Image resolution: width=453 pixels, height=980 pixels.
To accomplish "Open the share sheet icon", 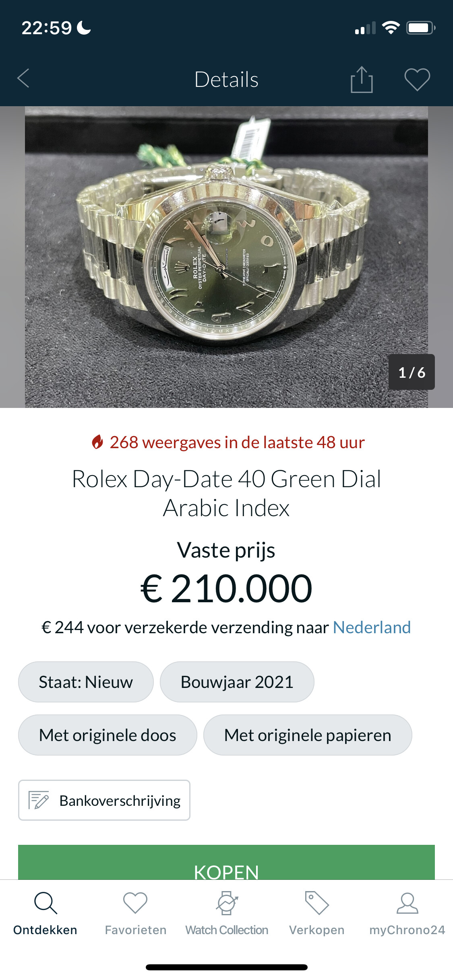I will [x=361, y=79].
